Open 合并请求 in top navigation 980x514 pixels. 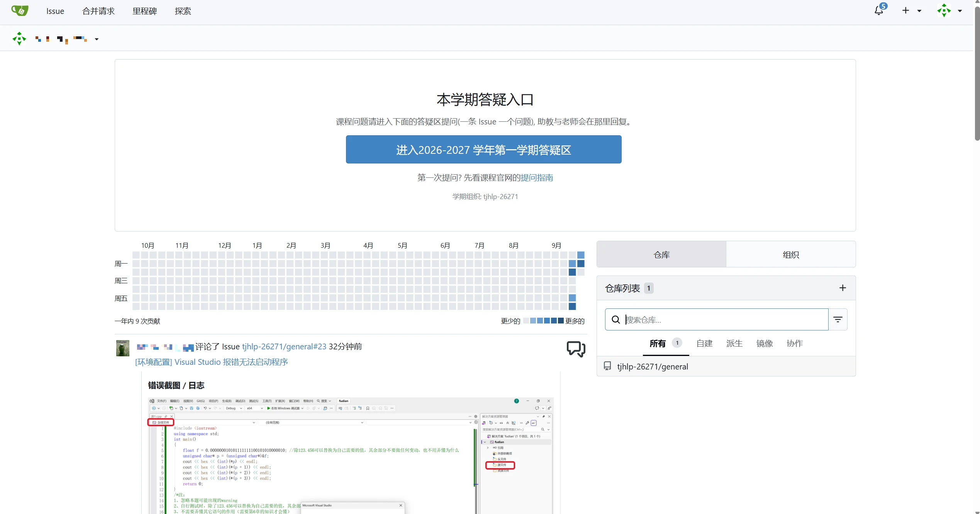98,11
